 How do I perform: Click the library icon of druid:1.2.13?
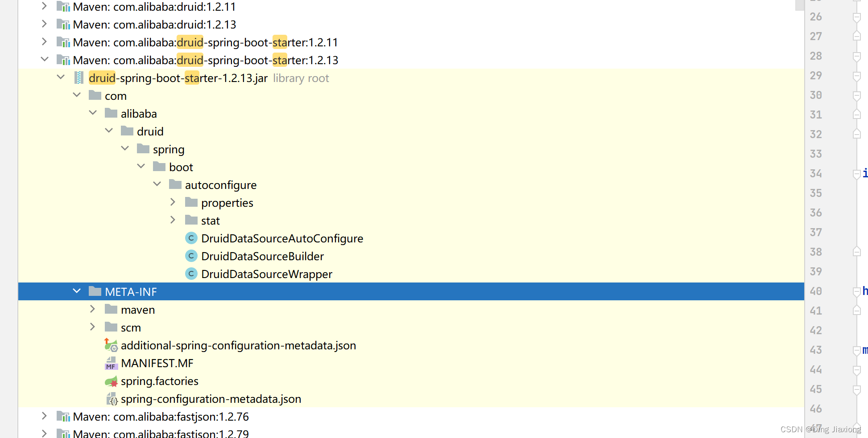click(63, 25)
